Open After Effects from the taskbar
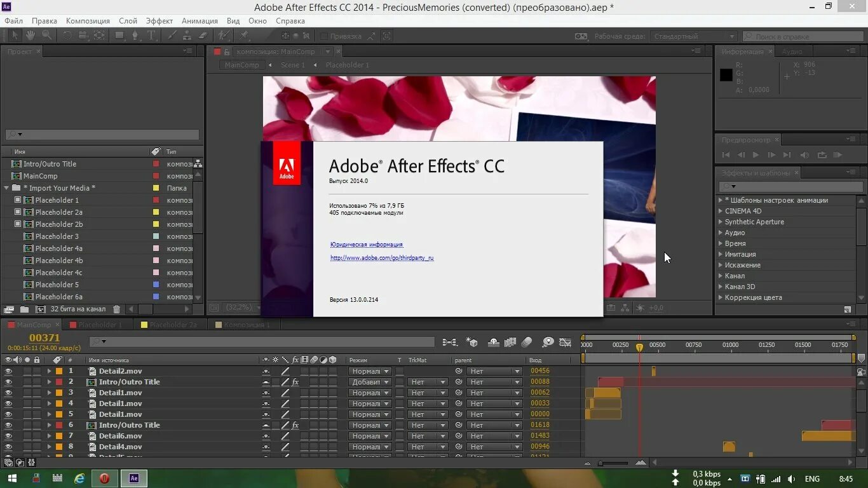Viewport: 868px width, 488px height. point(133,478)
